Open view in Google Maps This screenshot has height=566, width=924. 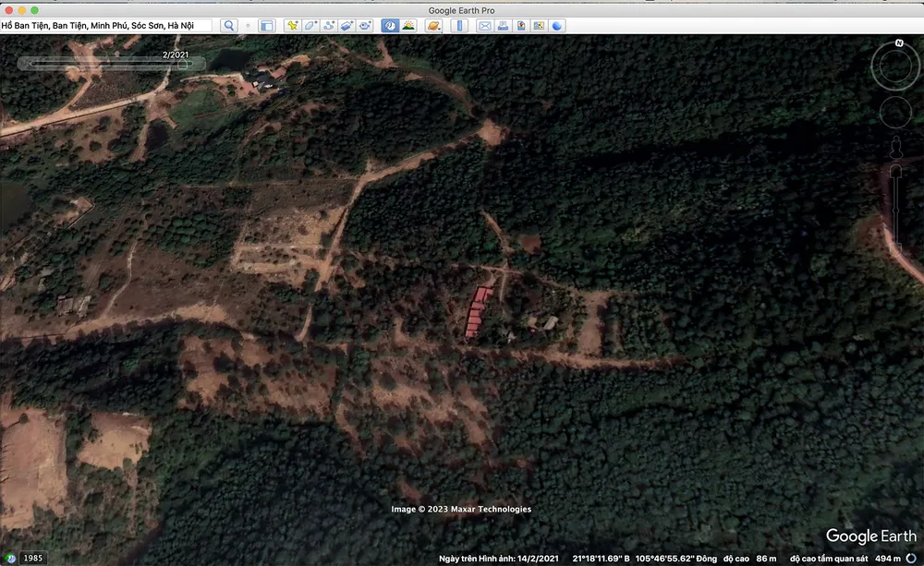coord(539,26)
